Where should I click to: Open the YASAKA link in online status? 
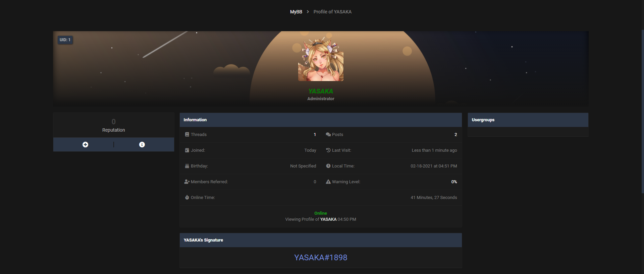[328, 219]
